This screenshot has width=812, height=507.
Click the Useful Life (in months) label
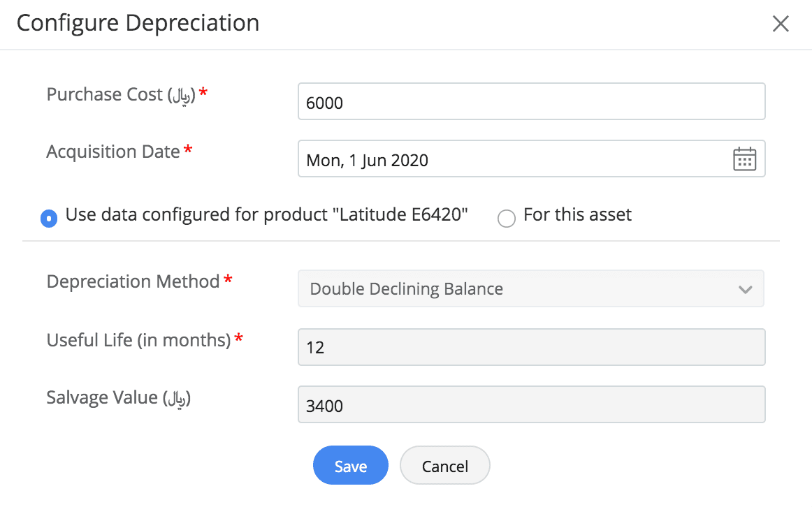click(138, 340)
